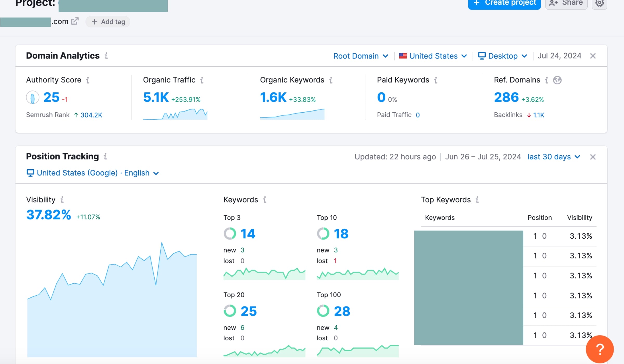Open external link icon next to domain
The height and width of the screenshot is (364, 624).
75,21
